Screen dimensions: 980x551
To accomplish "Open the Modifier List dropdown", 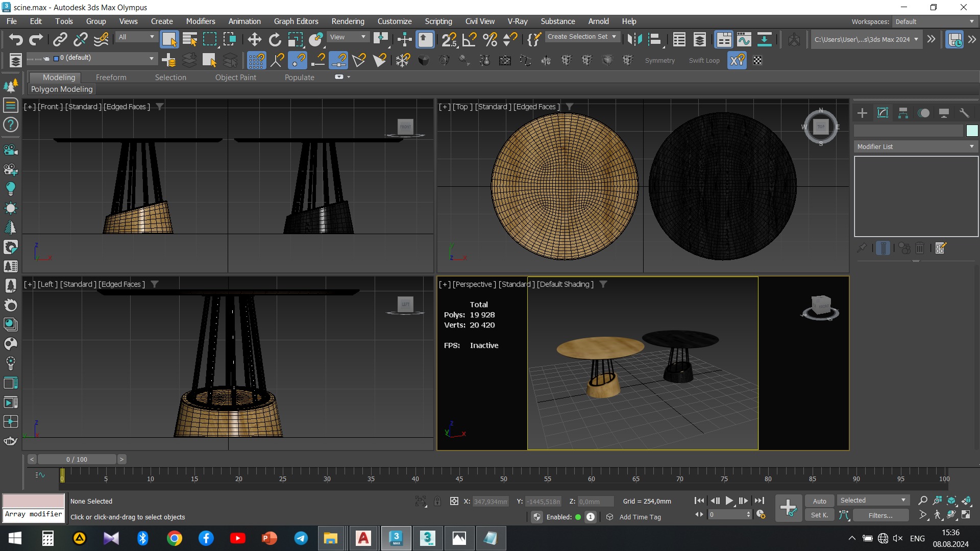I will click(916, 146).
